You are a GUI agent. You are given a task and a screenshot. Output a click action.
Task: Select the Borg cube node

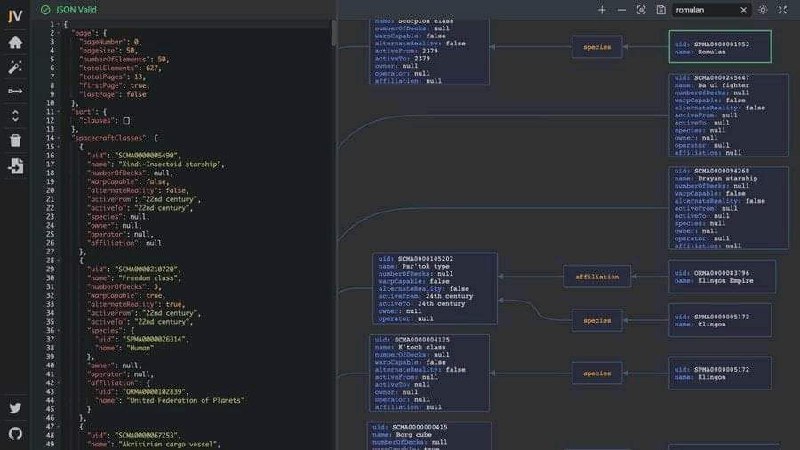(x=430, y=436)
